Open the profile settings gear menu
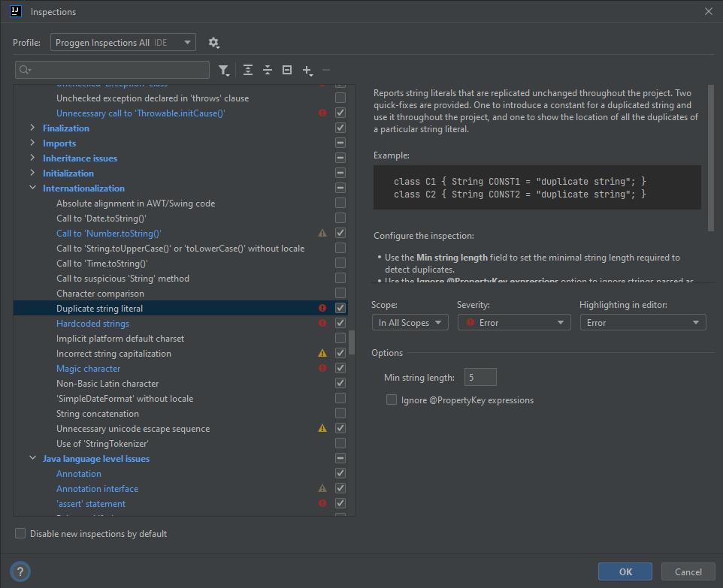The image size is (723, 588). 213,43
